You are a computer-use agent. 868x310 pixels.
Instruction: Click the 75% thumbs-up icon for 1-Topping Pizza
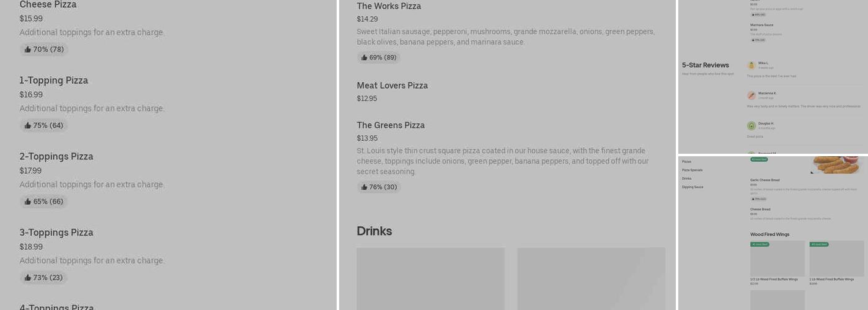pos(28,126)
